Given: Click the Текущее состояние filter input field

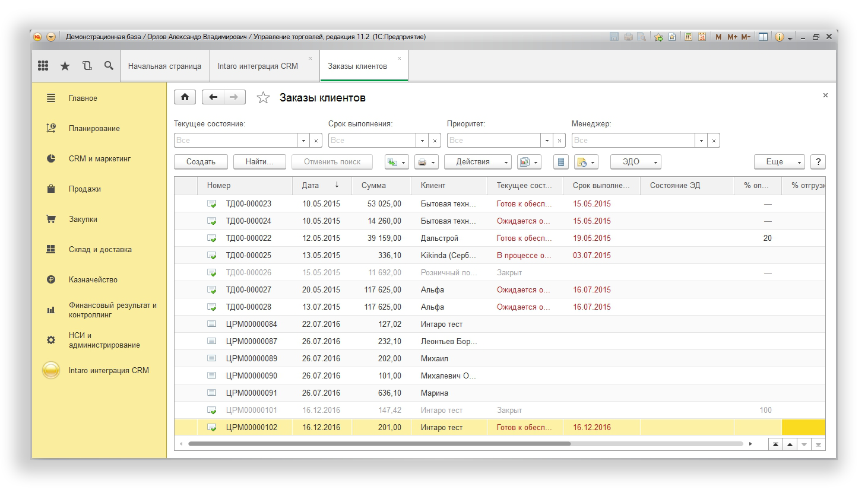Looking at the screenshot, I should point(236,141).
